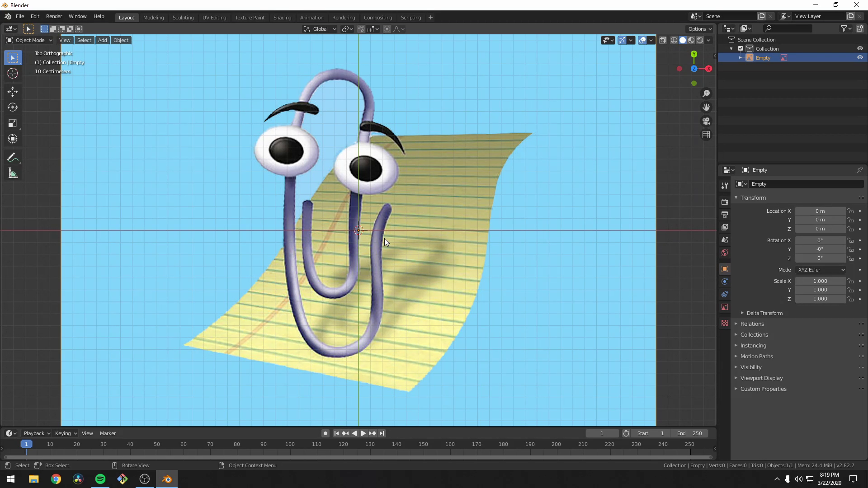This screenshot has width=868, height=488.
Task: Switch to the Shading workspace tab
Action: (282, 17)
